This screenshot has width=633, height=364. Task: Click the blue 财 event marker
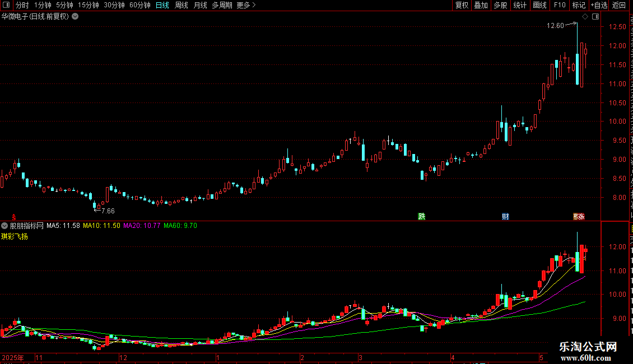(505, 217)
